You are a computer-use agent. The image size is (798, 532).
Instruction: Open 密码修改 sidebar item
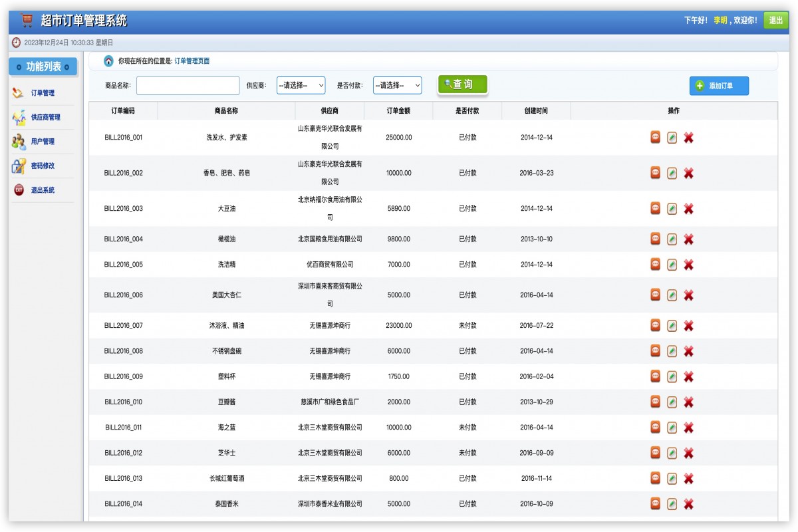(43, 166)
